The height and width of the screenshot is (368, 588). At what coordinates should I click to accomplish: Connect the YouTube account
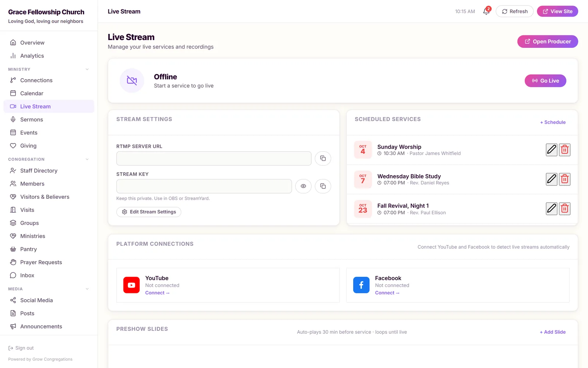pos(157,293)
